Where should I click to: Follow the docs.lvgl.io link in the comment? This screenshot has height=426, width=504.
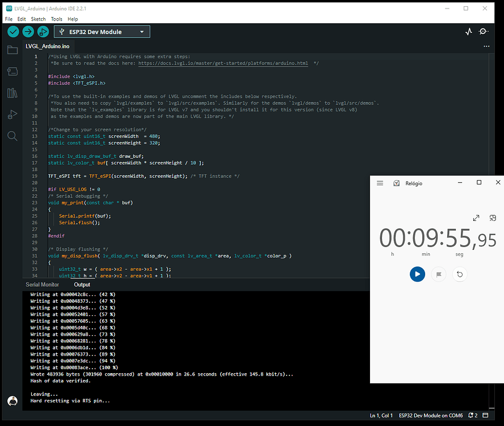pos(223,64)
